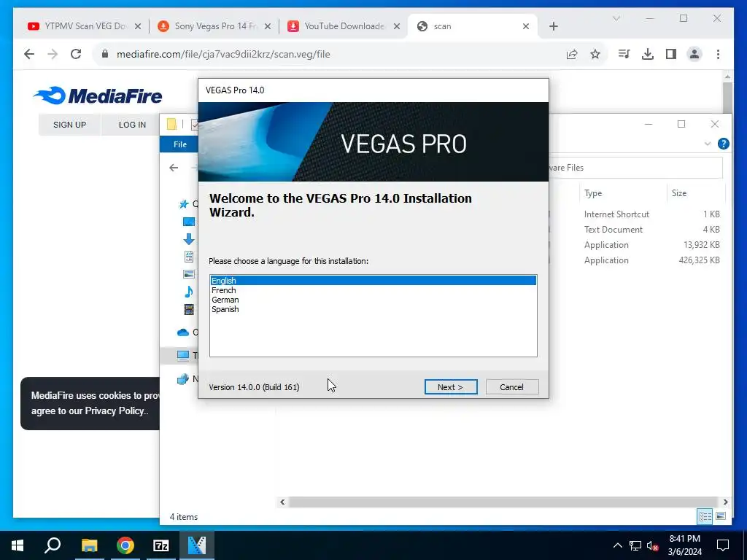Close the scan browser tab
This screenshot has height=560, width=747.
(x=526, y=26)
